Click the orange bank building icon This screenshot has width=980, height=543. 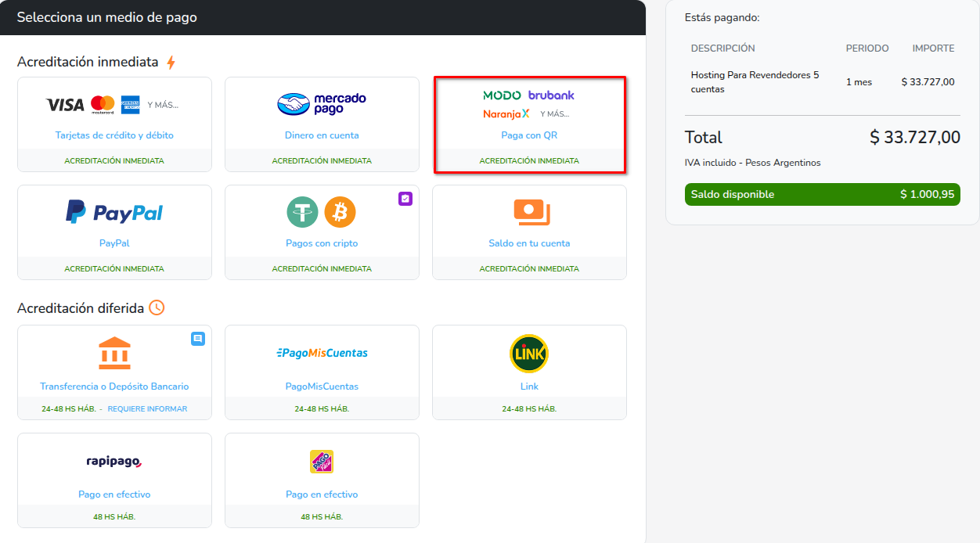click(x=114, y=354)
